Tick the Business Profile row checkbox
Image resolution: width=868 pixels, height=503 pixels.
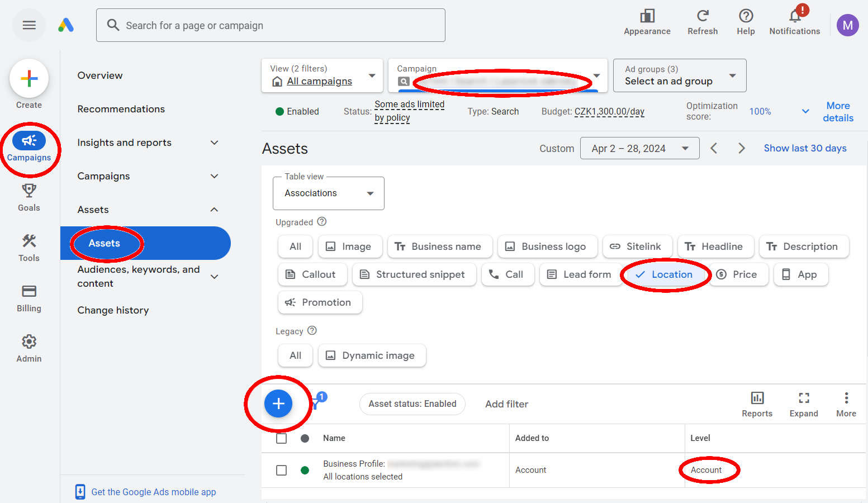[282, 470]
